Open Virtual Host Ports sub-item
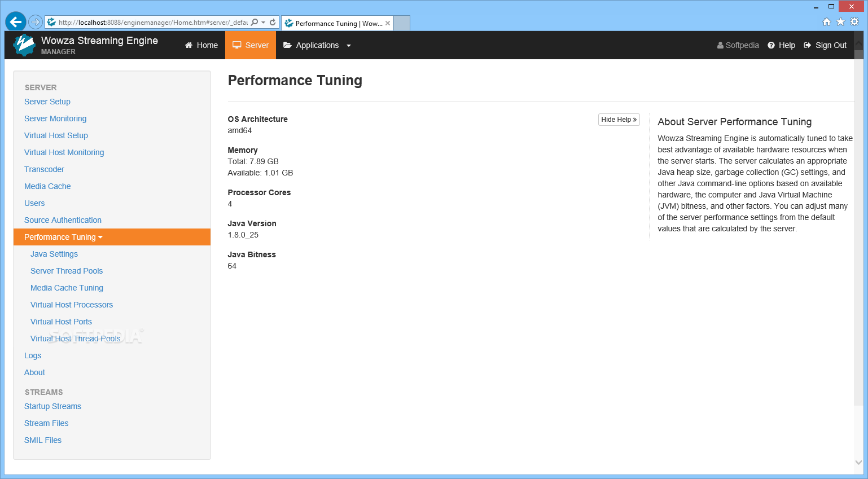868x479 pixels. tap(61, 322)
